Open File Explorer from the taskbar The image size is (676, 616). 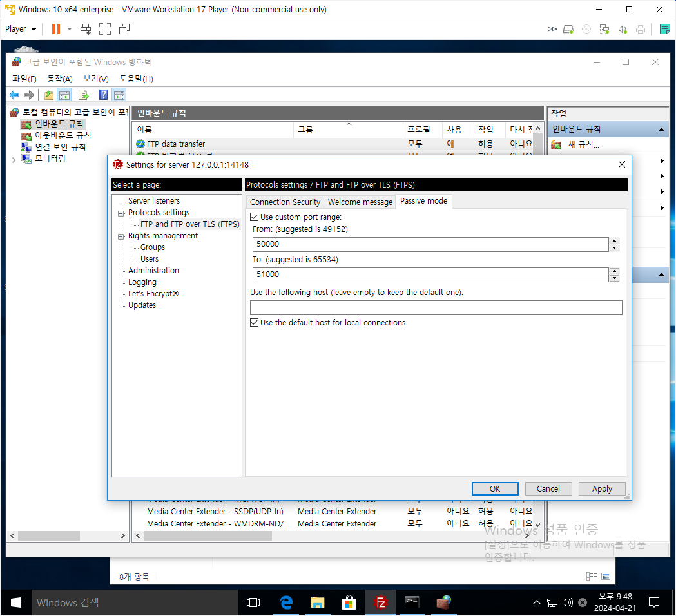tap(317, 602)
